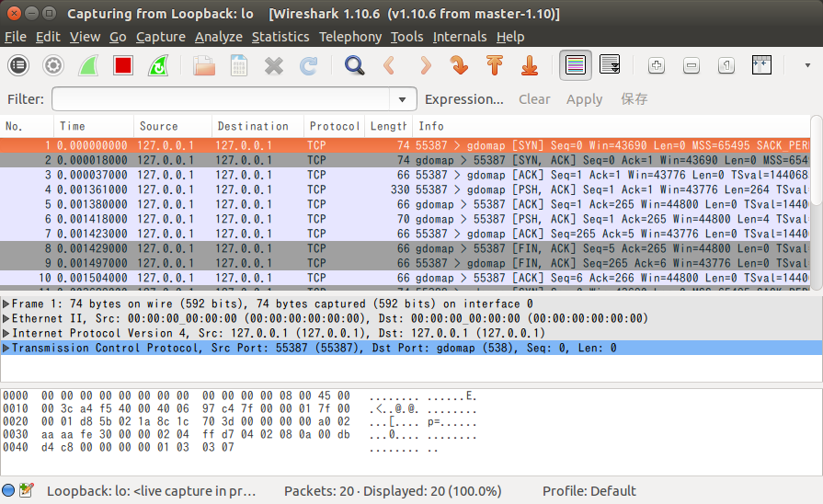This screenshot has height=504, width=823.
Task: Click zoom in icon in toolbar
Action: [x=657, y=65]
